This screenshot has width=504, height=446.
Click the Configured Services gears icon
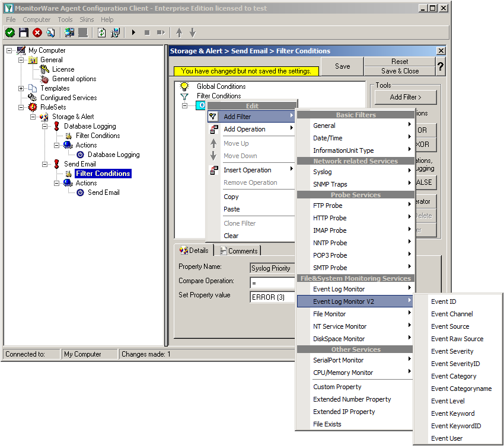33,97
